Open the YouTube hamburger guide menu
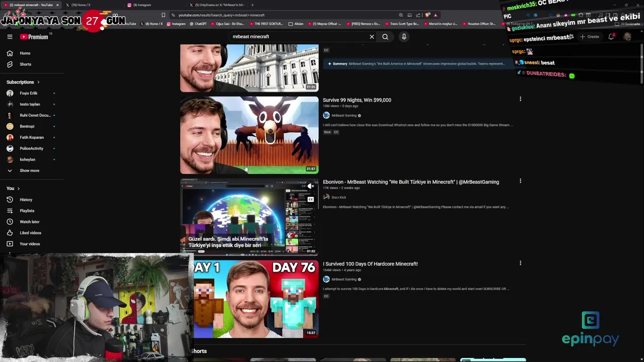This screenshot has height=362, width=644. pos(10,37)
